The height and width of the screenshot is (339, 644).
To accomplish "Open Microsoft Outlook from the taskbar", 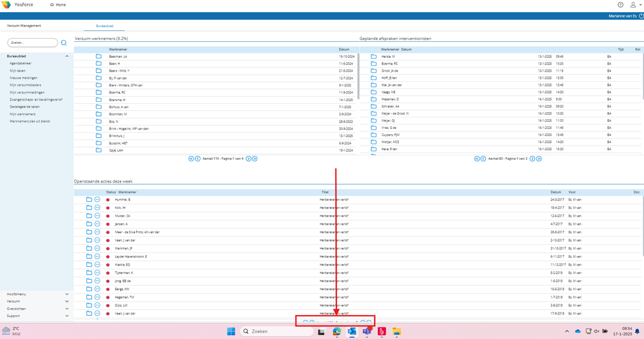I will 351,331.
